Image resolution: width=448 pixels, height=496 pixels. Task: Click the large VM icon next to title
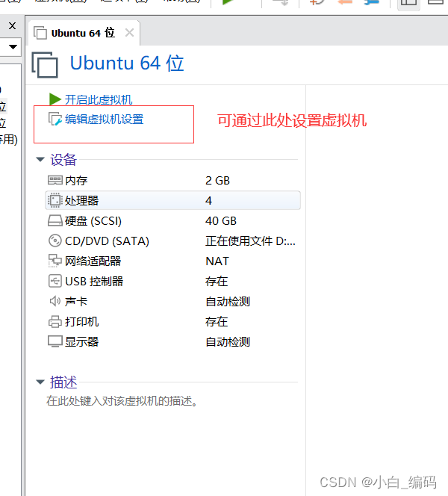click(45, 65)
